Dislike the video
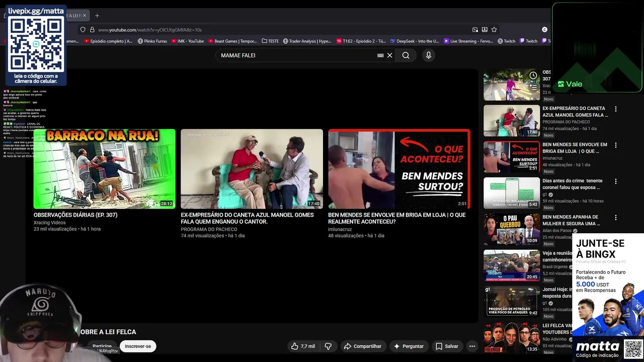 tap(328, 346)
